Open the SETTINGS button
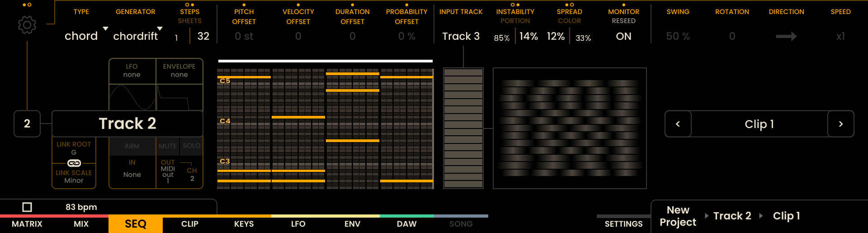 click(x=623, y=224)
